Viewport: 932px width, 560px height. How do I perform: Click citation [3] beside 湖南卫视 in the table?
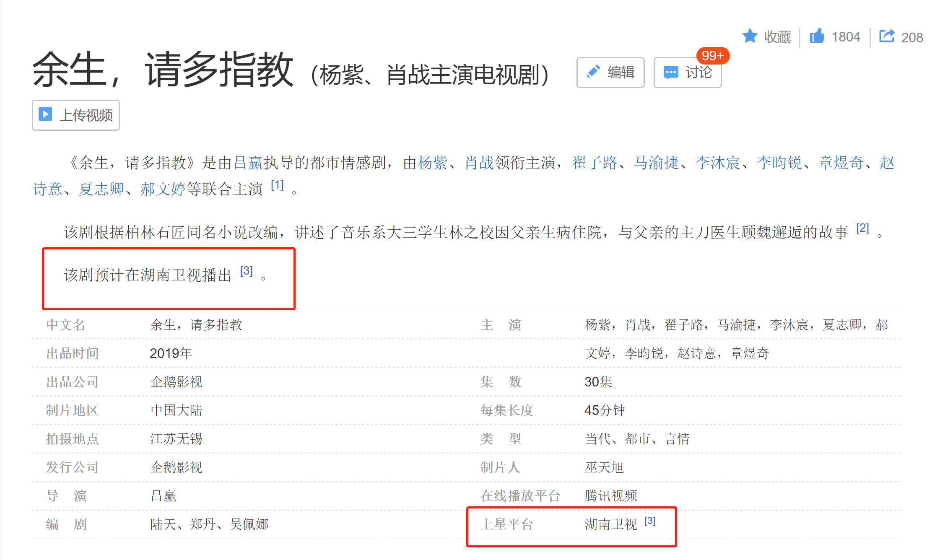click(x=649, y=521)
